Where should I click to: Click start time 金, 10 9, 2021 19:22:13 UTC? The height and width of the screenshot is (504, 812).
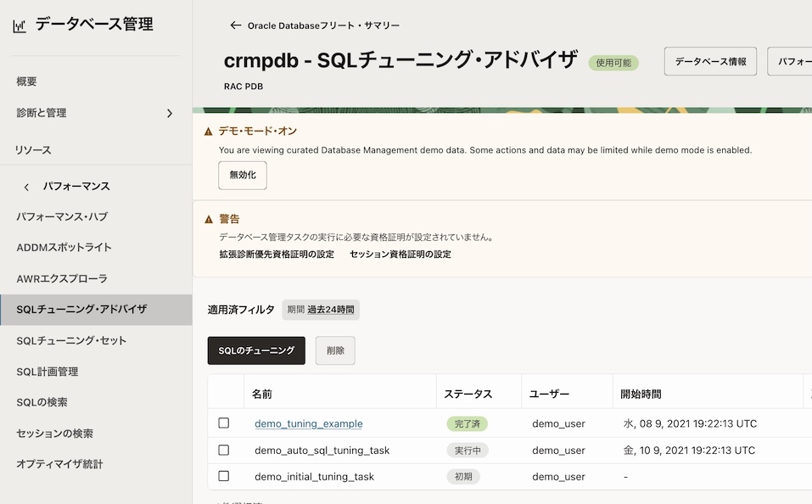(x=689, y=451)
